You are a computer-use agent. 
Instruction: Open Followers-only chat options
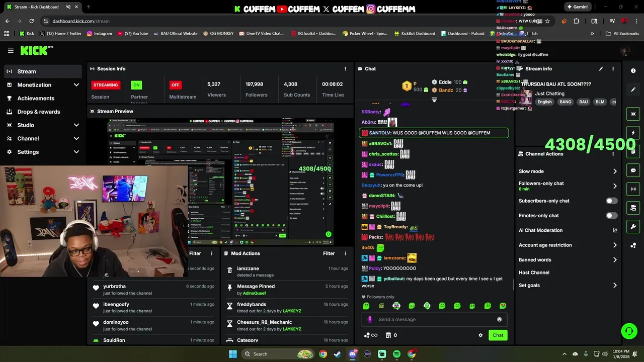(x=568, y=186)
